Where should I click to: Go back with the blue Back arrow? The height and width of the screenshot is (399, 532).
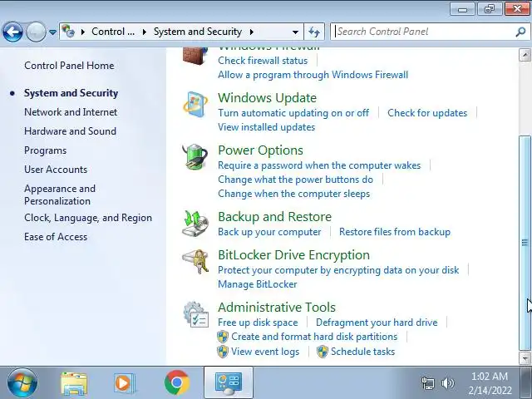[x=12, y=32]
